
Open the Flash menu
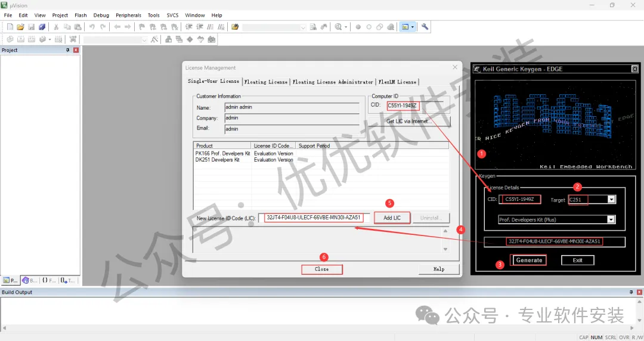80,15
